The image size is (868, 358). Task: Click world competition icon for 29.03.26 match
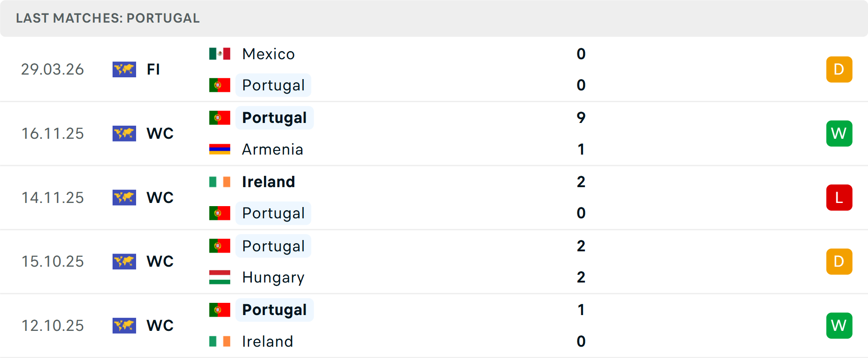[x=124, y=69]
